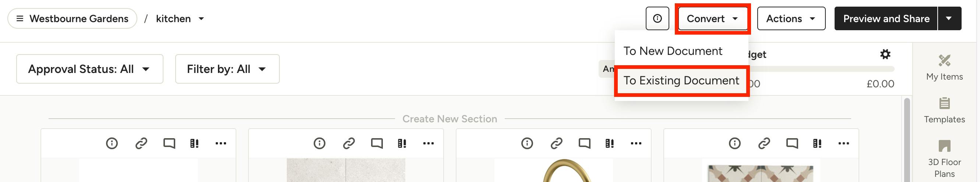
Task: Expand arrow beside Preview and Share
Action: 949,18
